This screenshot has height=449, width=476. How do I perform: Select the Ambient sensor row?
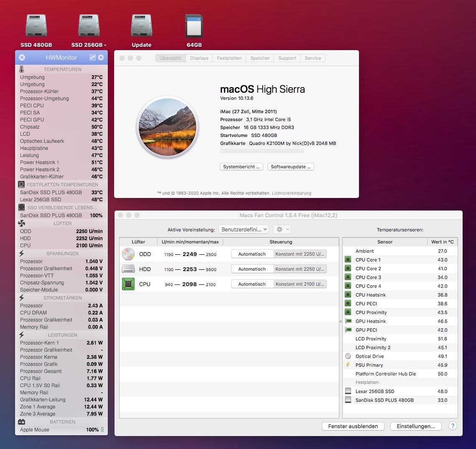pyautogui.click(x=400, y=251)
